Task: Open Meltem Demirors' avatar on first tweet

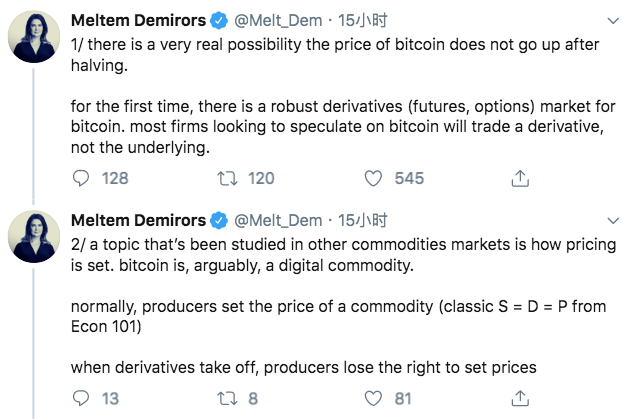Action: (x=34, y=37)
